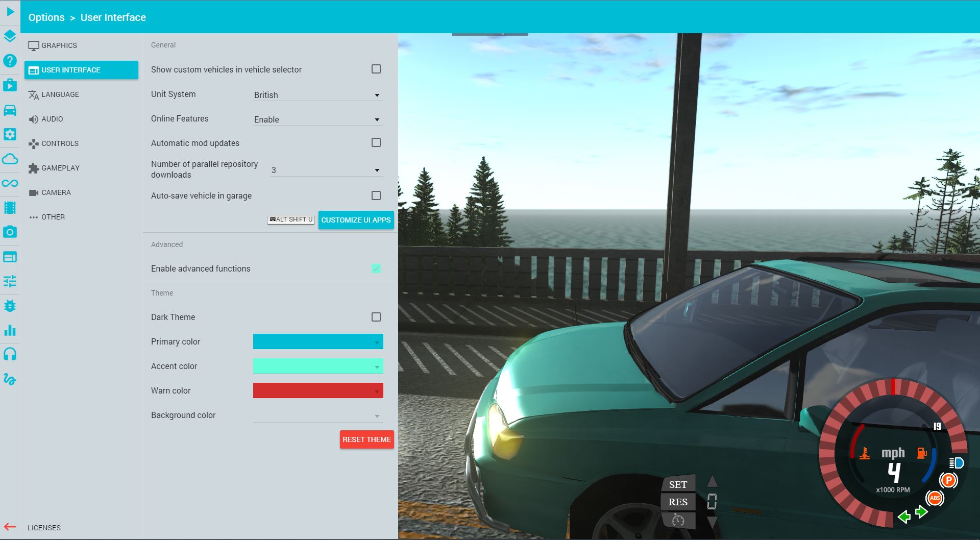
Task: Open photo mode camera icon
Action: 10,232
